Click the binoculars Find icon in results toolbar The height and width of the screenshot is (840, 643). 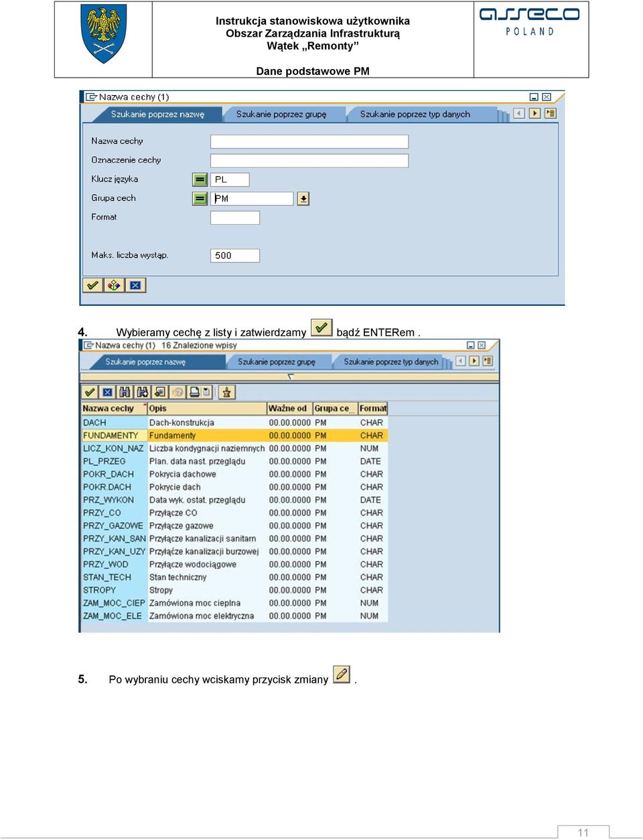[x=125, y=392]
